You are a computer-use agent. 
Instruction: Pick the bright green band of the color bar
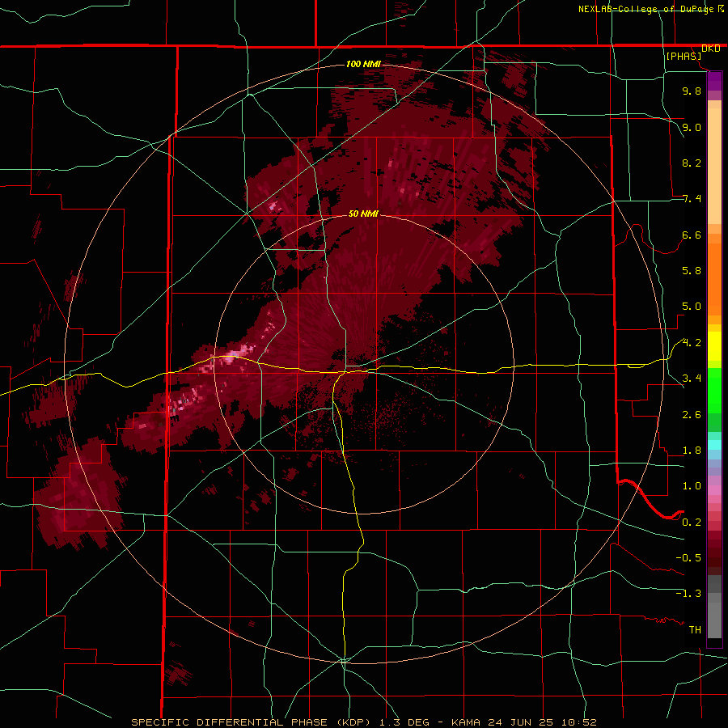click(714, 390)
